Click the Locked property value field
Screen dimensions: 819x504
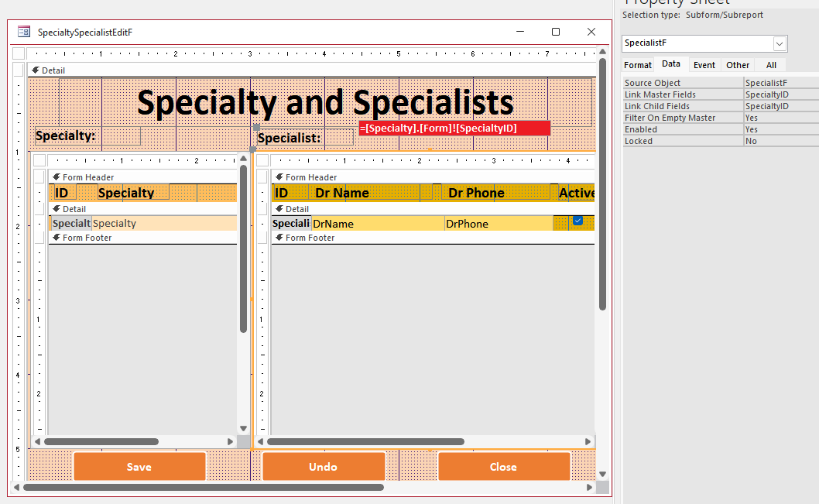[780, 142]
